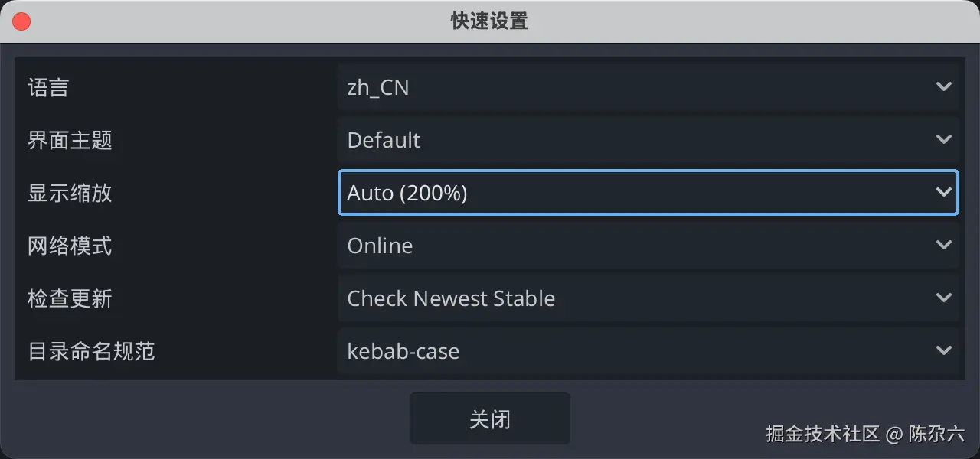
Task: Click the chevron on the 界面主题 row
Action: tap(943, 139)
